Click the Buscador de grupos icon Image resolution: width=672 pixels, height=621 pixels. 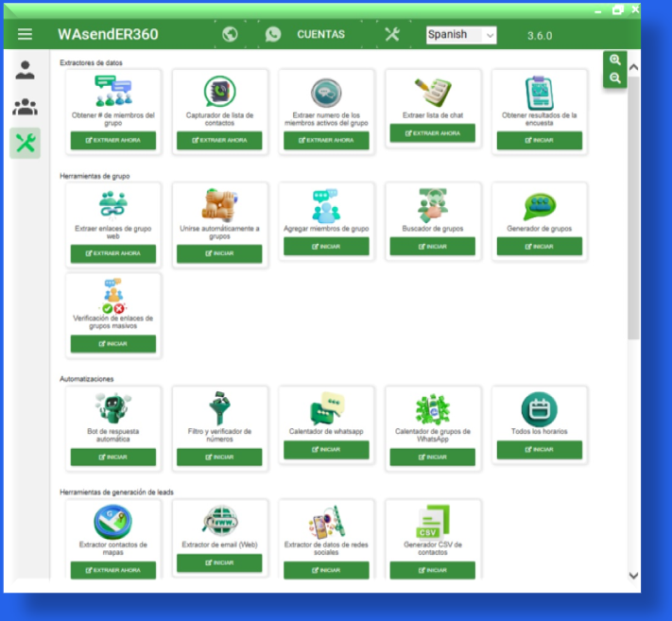click(433, 204)
